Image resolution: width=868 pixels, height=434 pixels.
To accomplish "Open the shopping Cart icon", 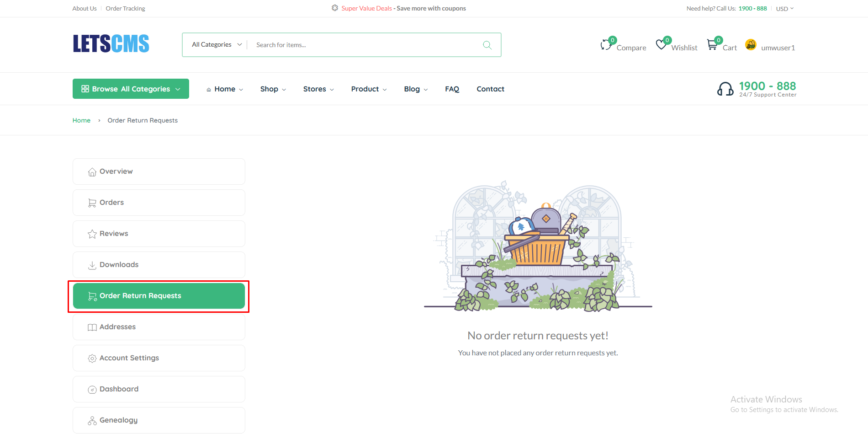I will point(712,45).
